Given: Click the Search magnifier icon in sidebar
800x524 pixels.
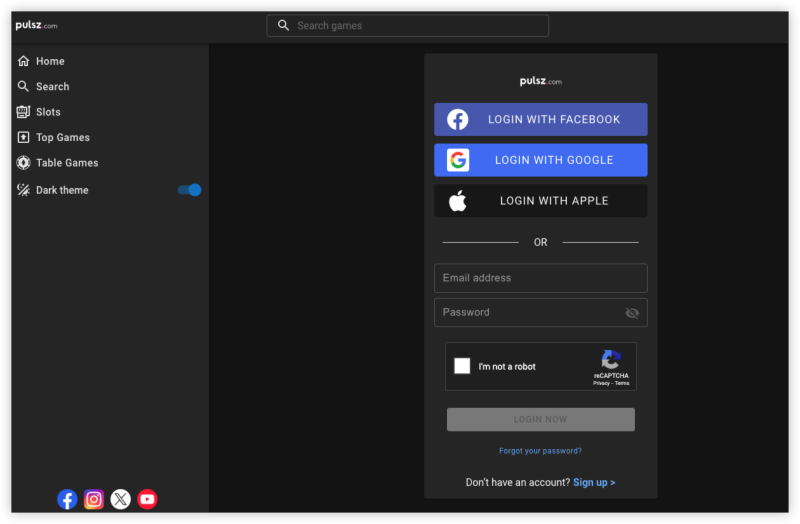Looking at the screenshot, I should pyautogui.click(x=23, y=86).
